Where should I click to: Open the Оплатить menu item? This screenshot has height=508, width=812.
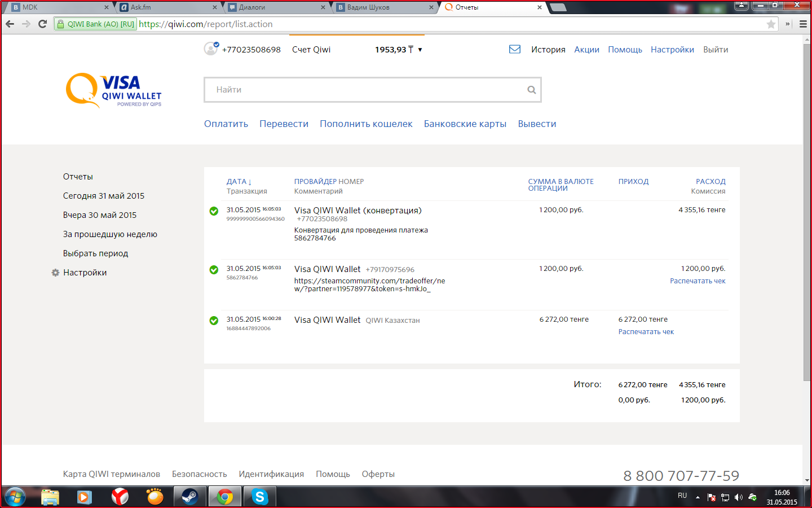click(x=226, y=124)
